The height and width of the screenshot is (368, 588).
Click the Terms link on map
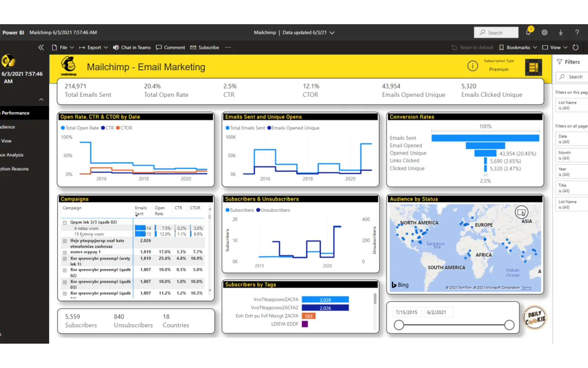[x=526, y=288]
